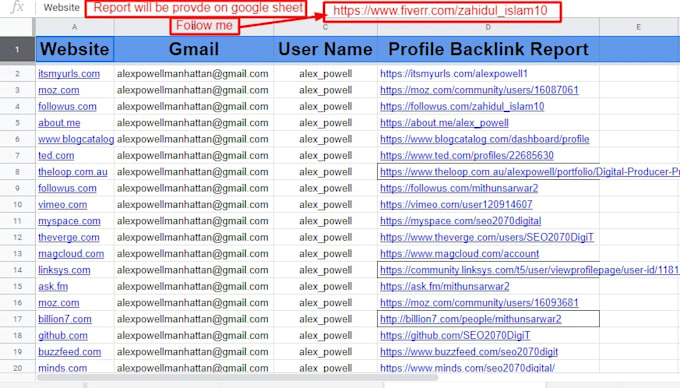The height and width of the screenshot is (388, 680).
Task: Click https://moz.com/community/users/16093681 backlink
Action: tap(479, 303)
